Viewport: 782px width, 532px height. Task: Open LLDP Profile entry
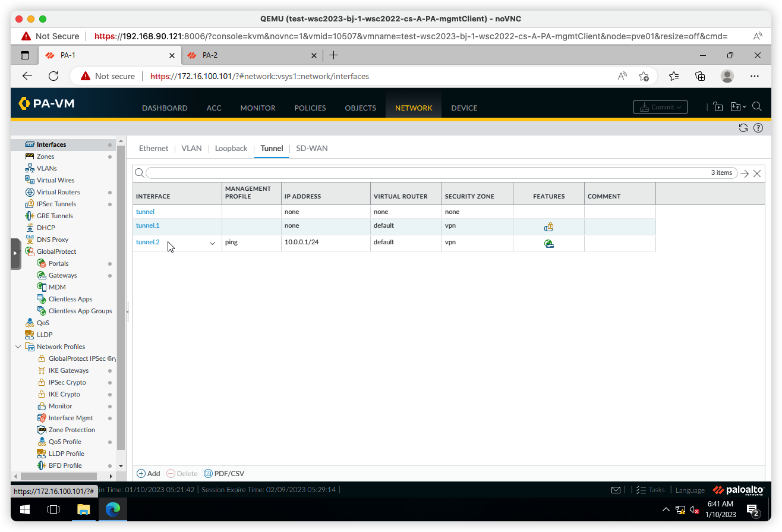(66, 454)
